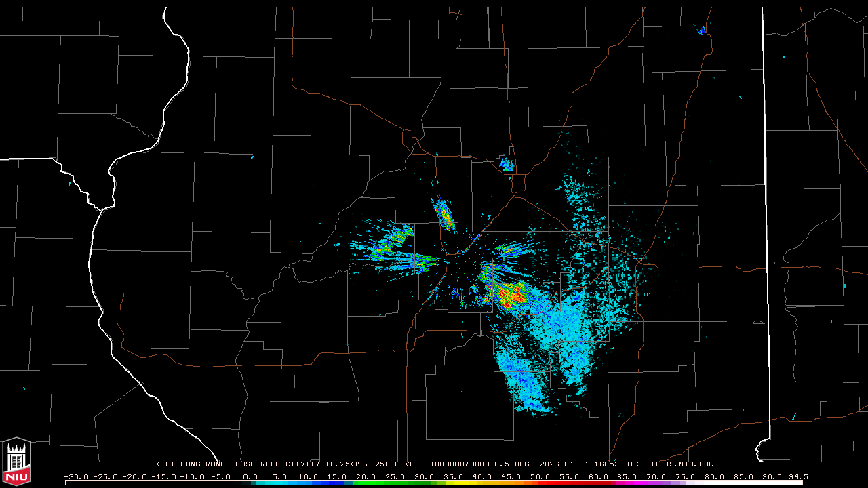Click the 35.0 dBZ yellow color on scale

(x=453, y=483)
